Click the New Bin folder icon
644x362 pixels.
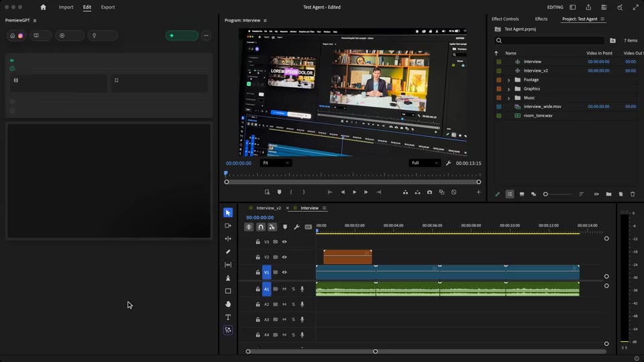point(608,194)
